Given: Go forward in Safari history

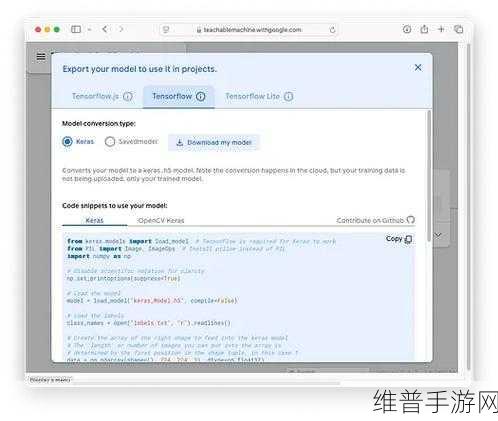Looking at the screenshot, I should click(x=121, y=29).
